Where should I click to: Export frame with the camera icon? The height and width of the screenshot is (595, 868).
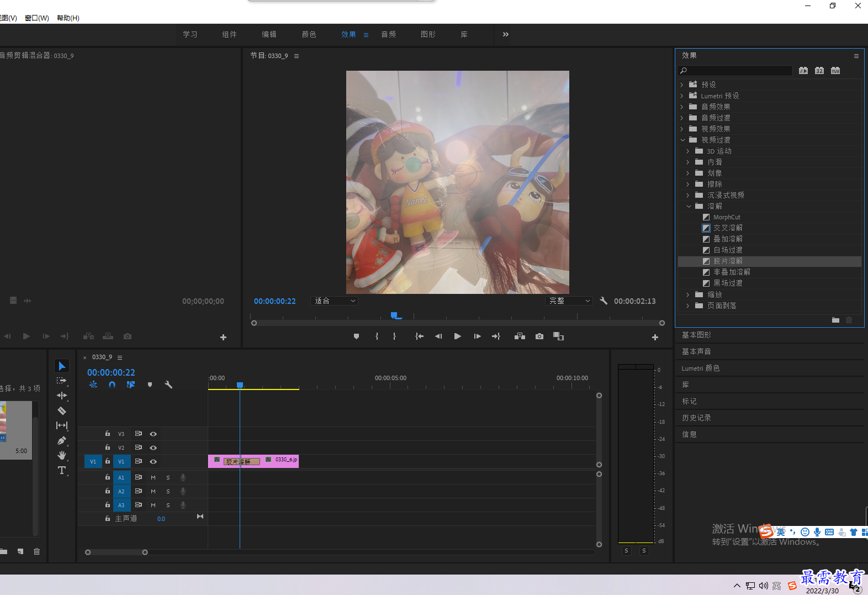pyautogui.click(x=539, y=336)
